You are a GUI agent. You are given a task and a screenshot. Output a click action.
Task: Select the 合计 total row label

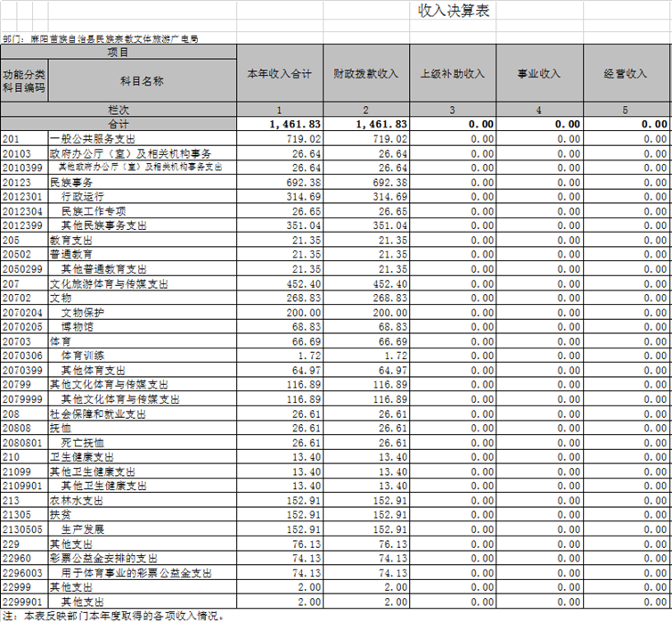[119, 124]
